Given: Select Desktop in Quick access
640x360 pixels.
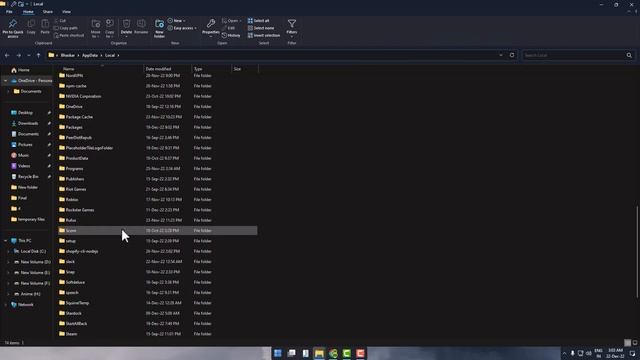Looking at the screenshot, I should (25, 113).
